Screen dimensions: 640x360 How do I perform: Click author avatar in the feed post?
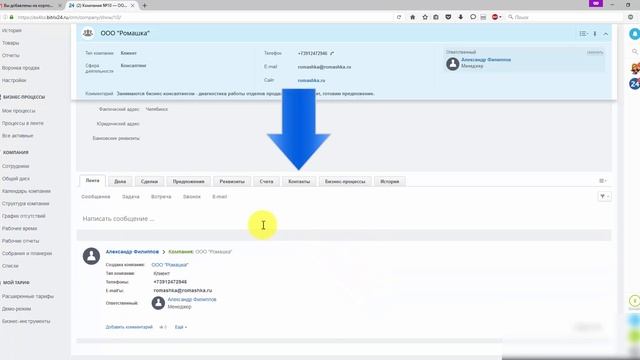91,256
